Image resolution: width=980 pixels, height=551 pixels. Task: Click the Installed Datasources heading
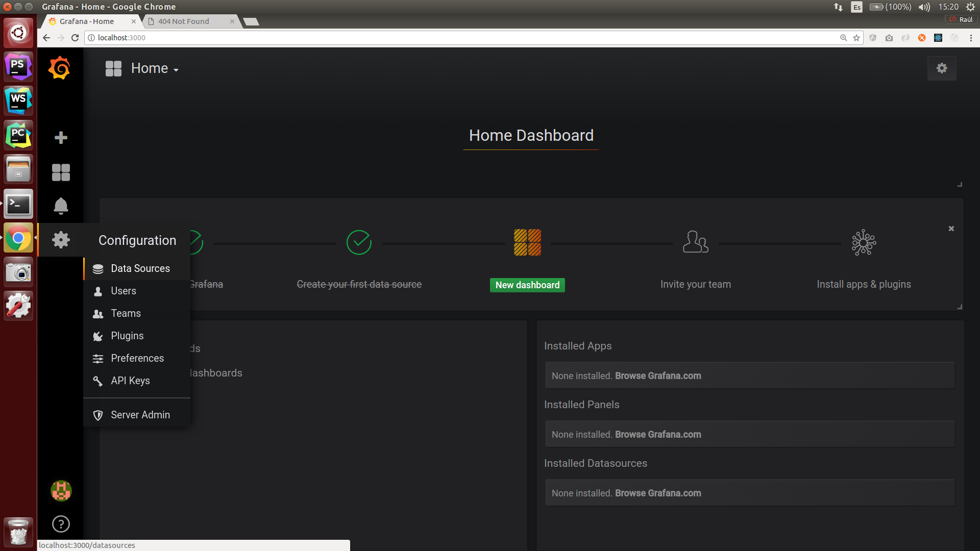pos(595,463)
